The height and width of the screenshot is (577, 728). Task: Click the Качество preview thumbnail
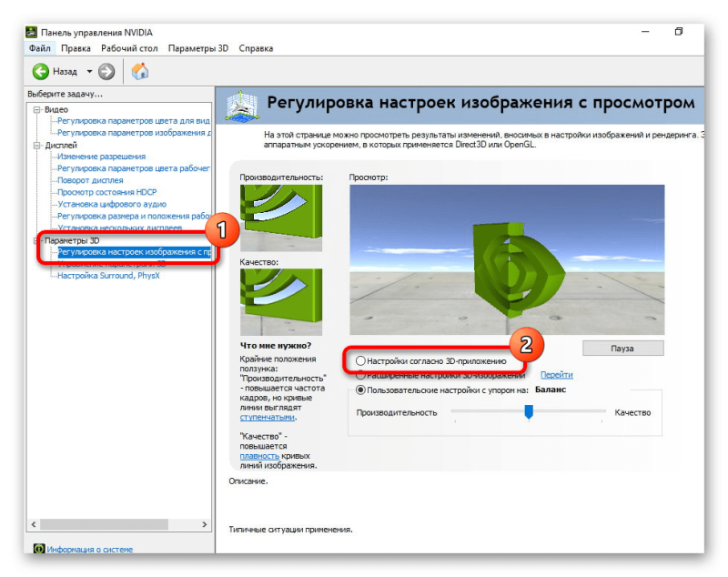pyautogui.click(x=281, y=302)
